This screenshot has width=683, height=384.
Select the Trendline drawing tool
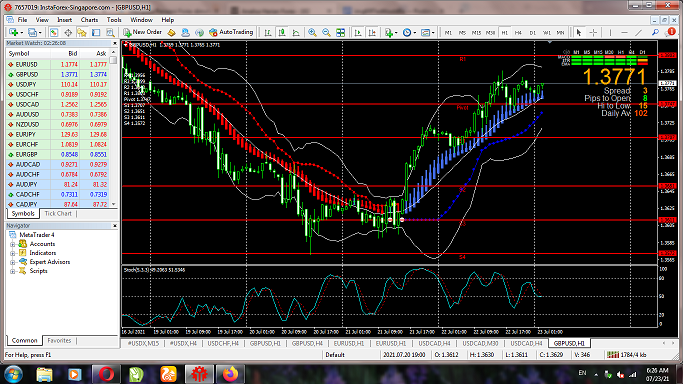[x=639, y=32]
